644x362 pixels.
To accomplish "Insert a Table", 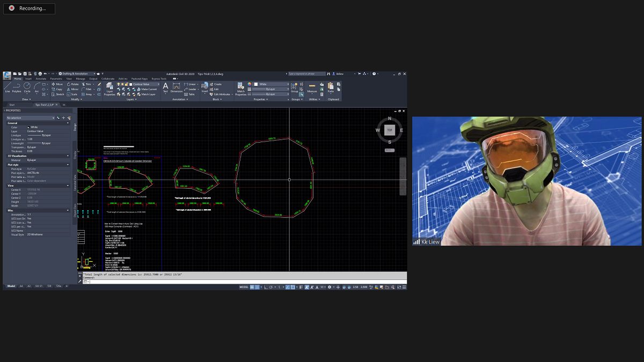I will click(x=189, y=94).
